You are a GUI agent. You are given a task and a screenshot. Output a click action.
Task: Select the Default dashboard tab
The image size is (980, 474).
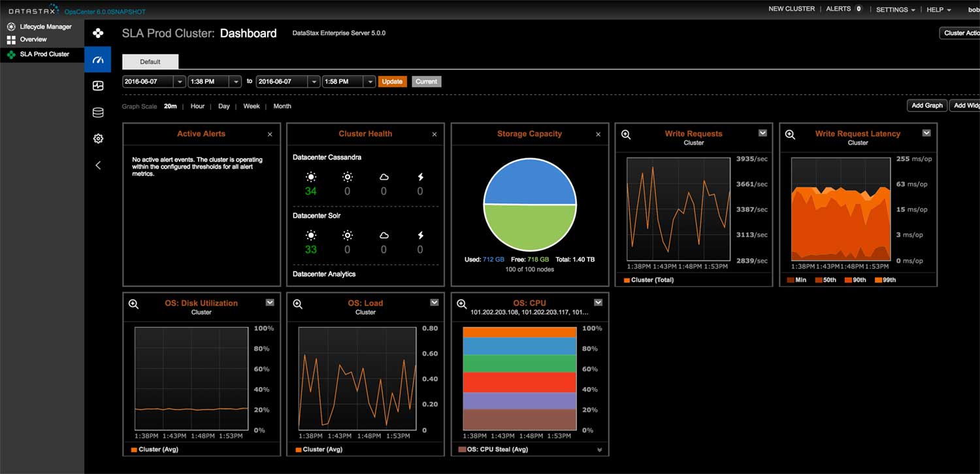coord(150,61)
